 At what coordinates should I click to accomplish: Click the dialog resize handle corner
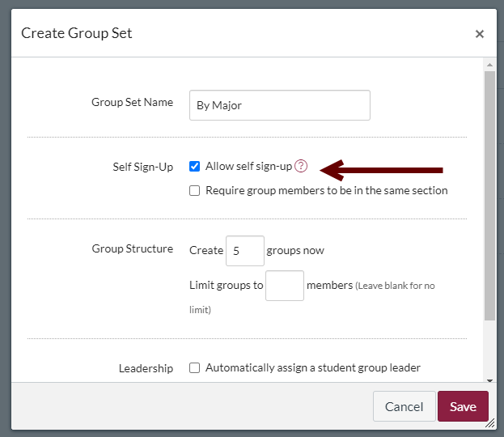[x=490, y=423]
